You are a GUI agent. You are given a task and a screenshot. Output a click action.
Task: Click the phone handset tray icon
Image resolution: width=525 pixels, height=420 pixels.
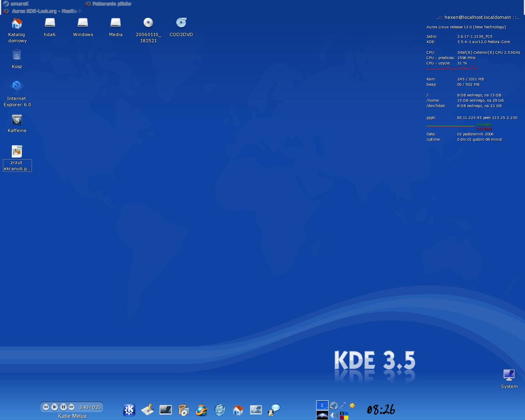click(x=343, y=406)
